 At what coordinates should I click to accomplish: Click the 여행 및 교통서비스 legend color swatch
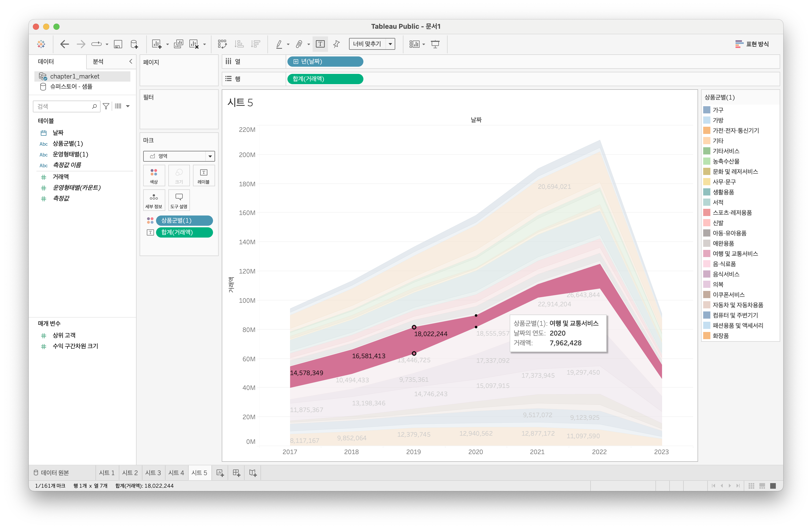coord(707,254)
